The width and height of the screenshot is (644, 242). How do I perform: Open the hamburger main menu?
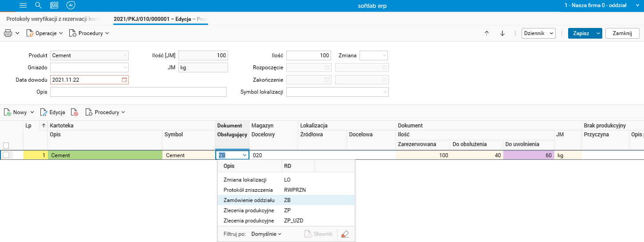coord(24,5)
